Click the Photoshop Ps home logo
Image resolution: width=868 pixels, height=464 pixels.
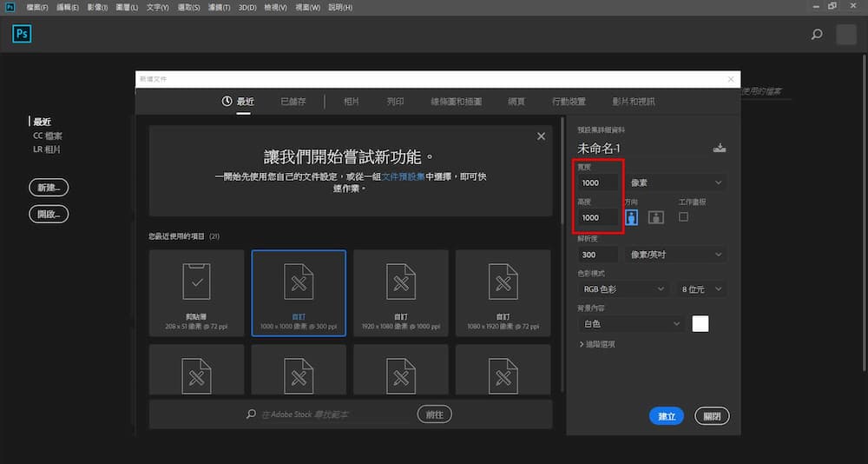tap(22, 34)
